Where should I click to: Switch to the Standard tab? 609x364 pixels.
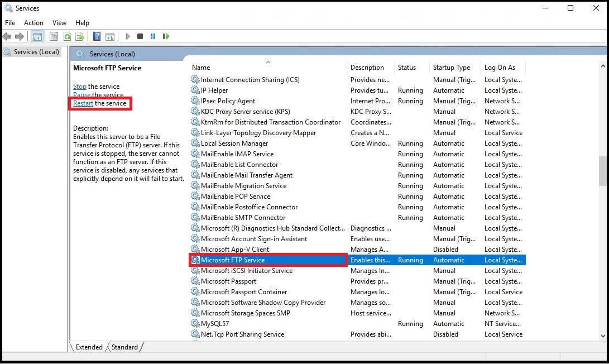tap(124, 347)
